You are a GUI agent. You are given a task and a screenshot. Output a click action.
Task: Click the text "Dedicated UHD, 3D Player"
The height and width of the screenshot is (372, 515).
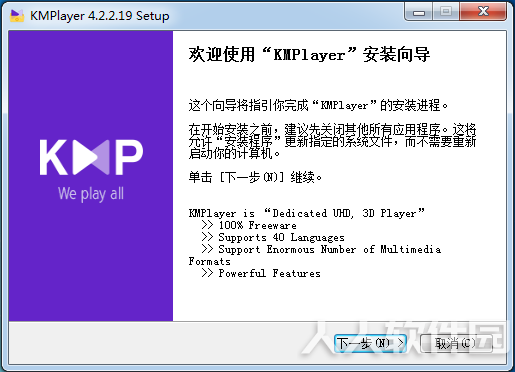[x=344, y=213]
